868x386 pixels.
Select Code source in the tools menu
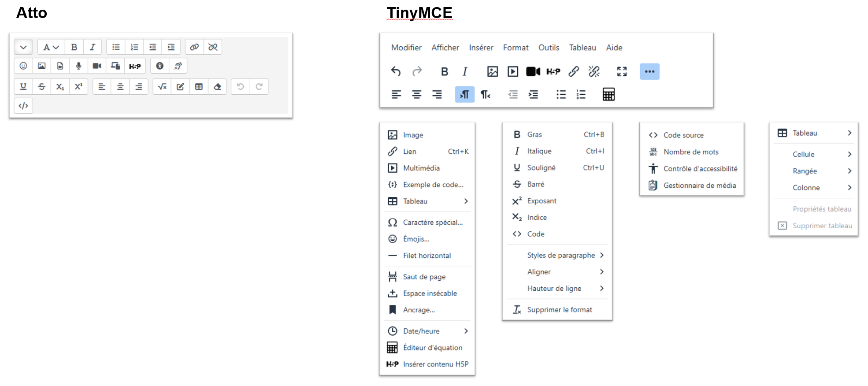pyautogui.click(x=683, y=135)
